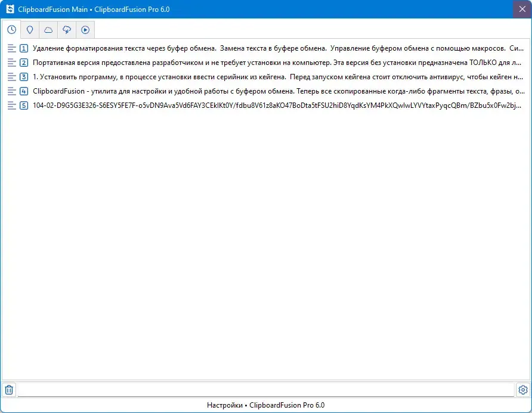The height and width of the screenshot is (413, 532).
Task: Open the cloud Online items tab
Action: tap(48, 30)
